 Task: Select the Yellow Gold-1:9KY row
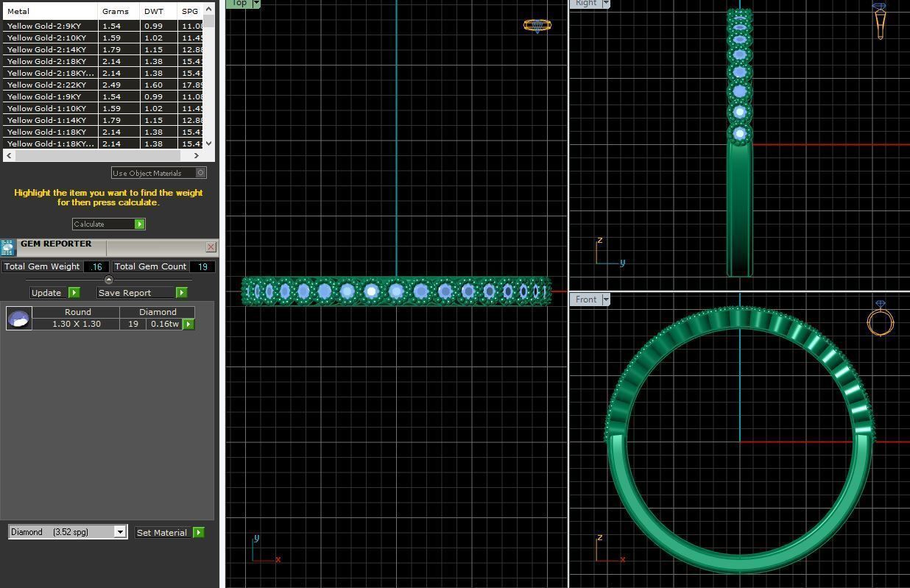coord(103,96)
